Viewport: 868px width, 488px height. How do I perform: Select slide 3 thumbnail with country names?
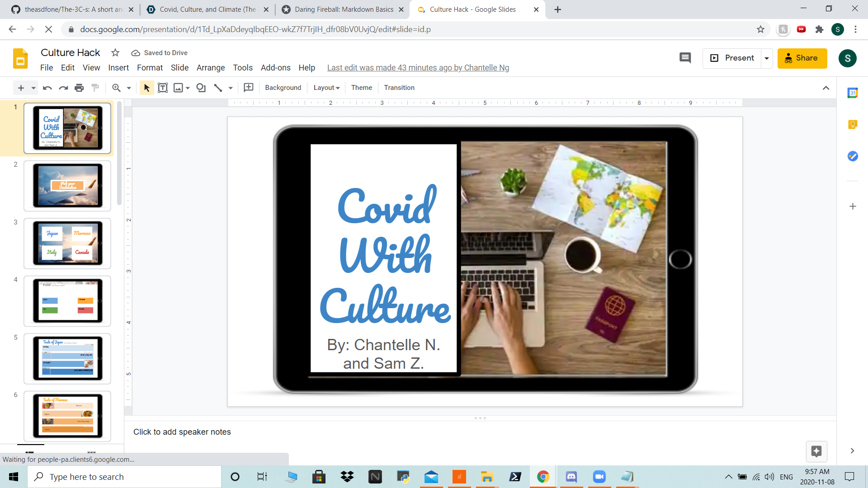point(67,243)
